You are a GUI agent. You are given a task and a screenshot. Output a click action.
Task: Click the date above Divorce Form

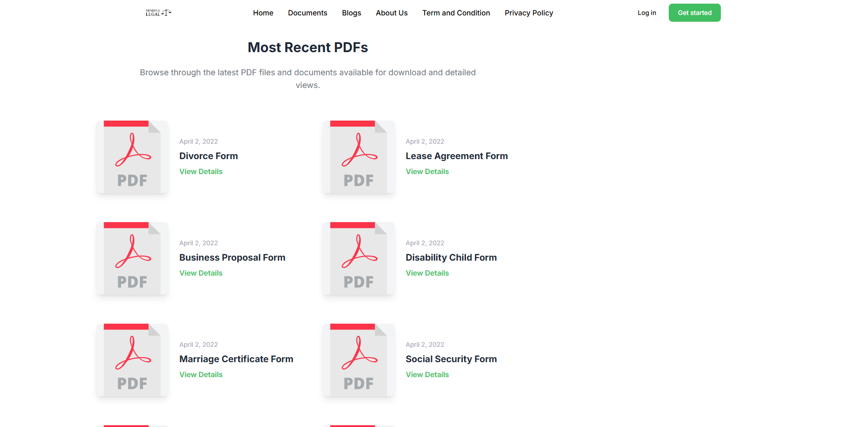pos(199,141)
